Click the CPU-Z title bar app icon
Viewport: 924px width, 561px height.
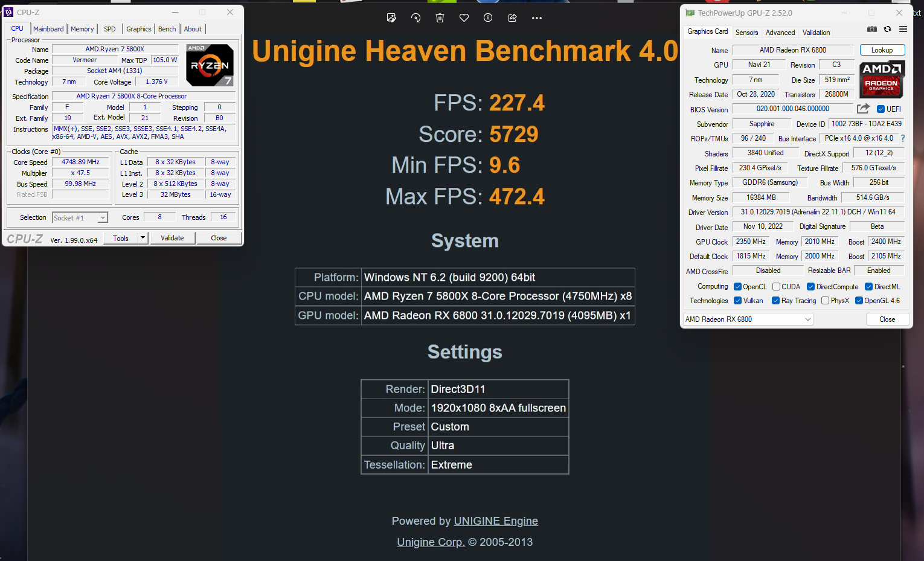[x=9, y=12]
